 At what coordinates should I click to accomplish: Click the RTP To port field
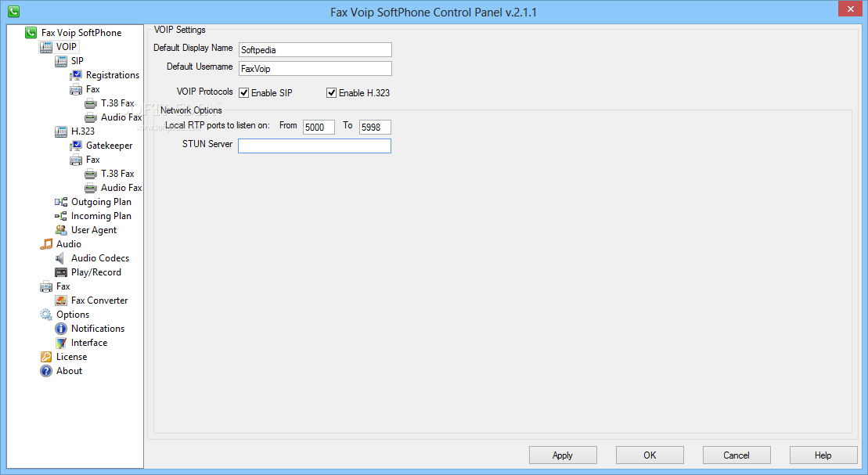coord(376,128)
